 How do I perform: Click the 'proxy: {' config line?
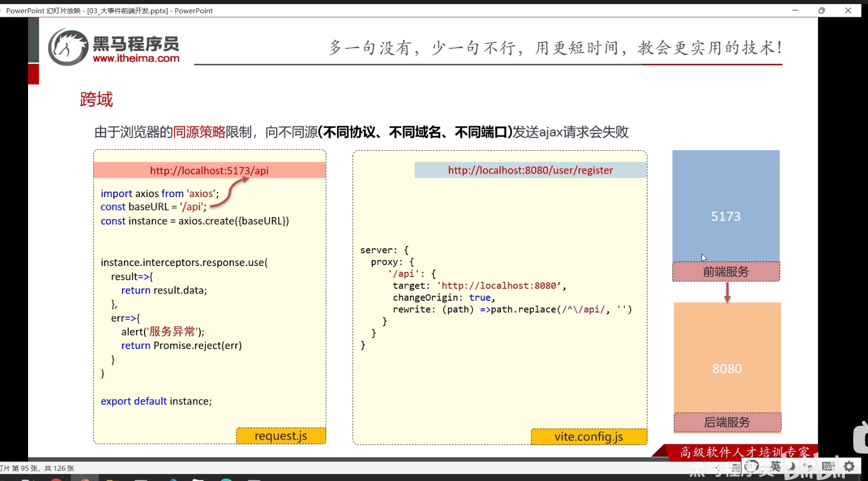393,262
